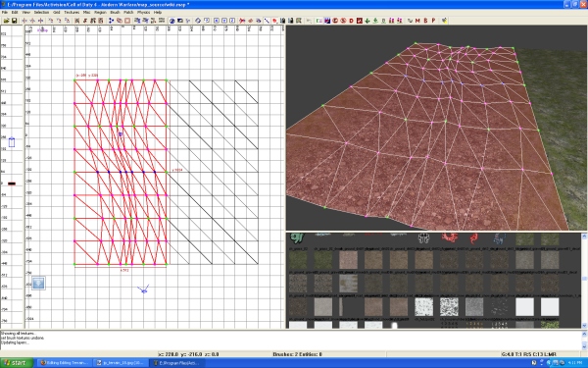
Task: Click the Windows Start button
Action: (17, 363)
